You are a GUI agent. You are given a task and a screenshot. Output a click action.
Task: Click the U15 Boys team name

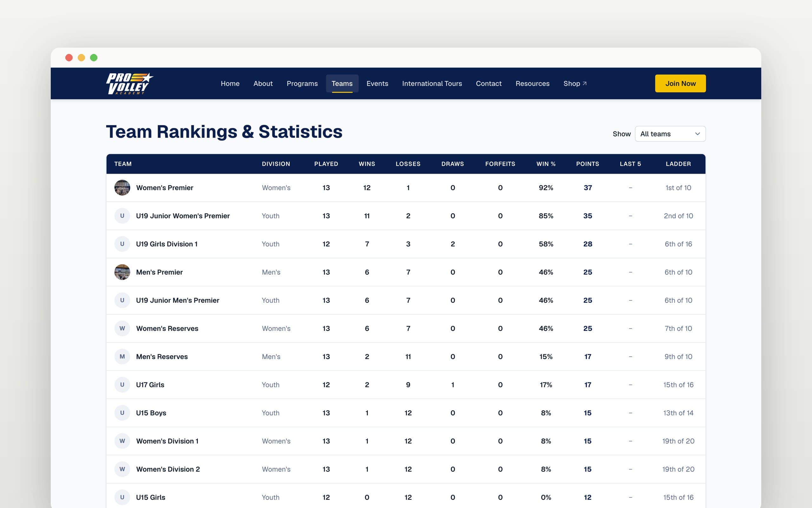tap(151, 413)
